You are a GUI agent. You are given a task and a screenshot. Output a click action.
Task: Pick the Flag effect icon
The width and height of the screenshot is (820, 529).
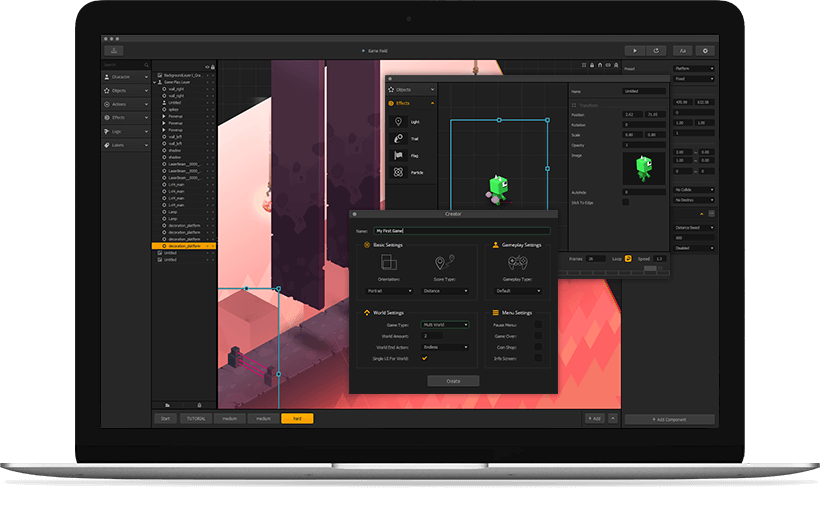click(398, 155)
